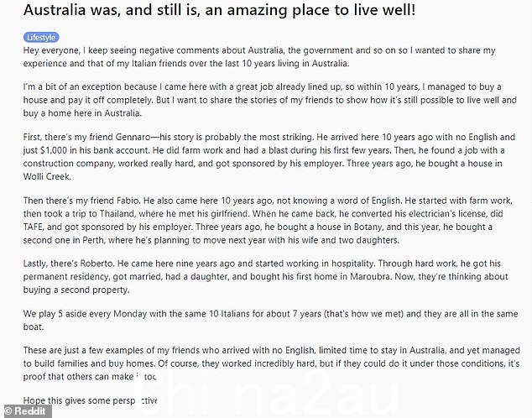Screen dimensions: 532x418
Task: Click the words 'permanent residency'
Action: click(x=66, y=277)
